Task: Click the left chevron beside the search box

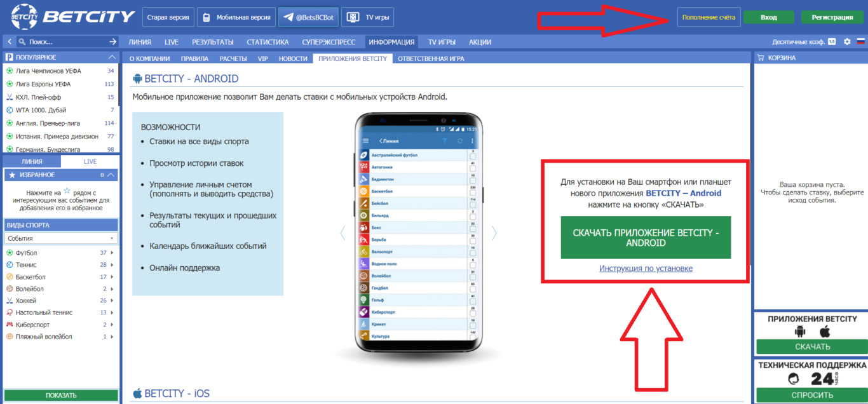Action: (x=10, y=42)
